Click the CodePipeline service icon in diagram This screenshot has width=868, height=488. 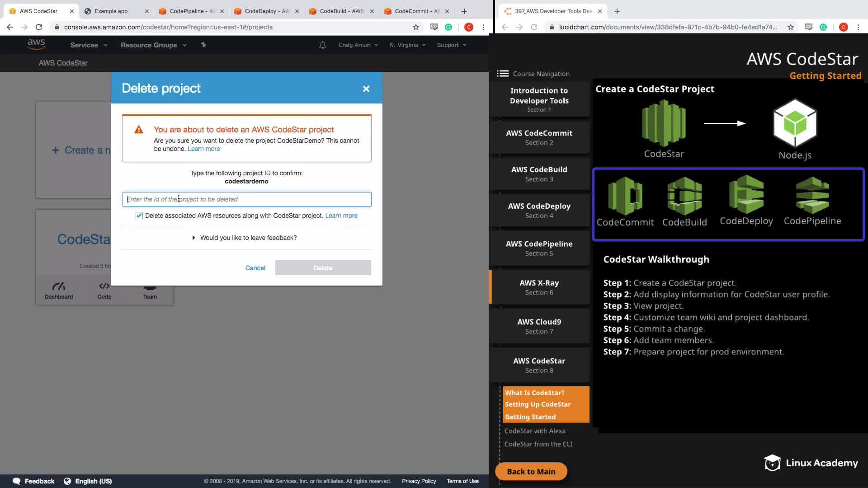[x=812, y=195]
